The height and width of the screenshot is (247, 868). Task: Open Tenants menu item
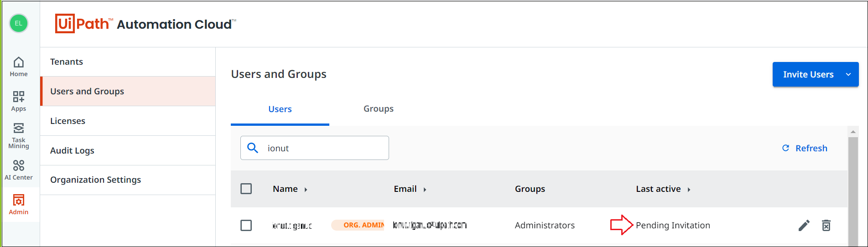pyautogui.click(x=128, y=62)
